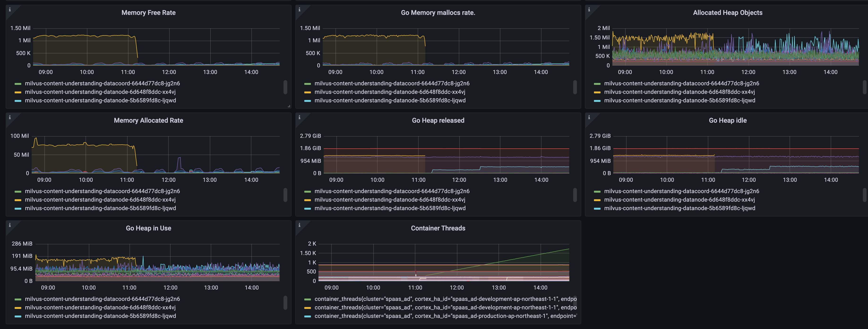This screenshot has height=329, width=868.
Task: Click the spaas_ad-production container_threads legend label
Action: pyautogui.click(x=445, y=316)
